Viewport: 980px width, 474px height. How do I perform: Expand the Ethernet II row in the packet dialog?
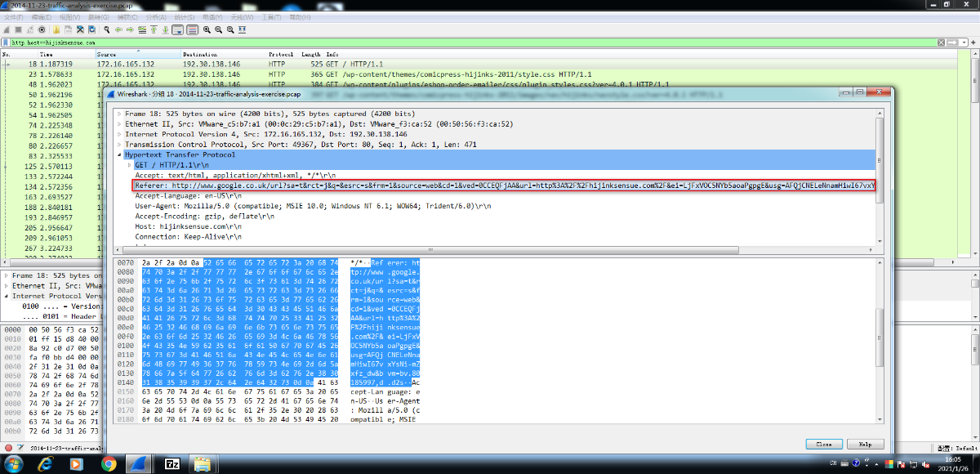tap(120, 123)
